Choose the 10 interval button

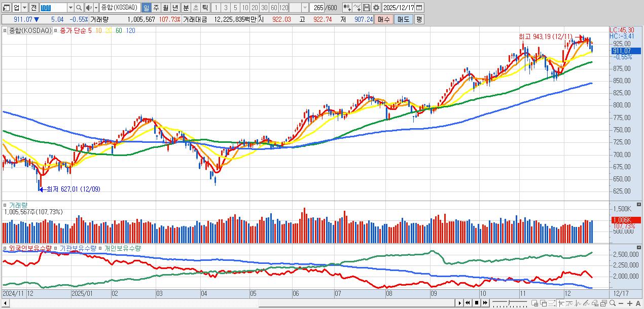(245, 8)
